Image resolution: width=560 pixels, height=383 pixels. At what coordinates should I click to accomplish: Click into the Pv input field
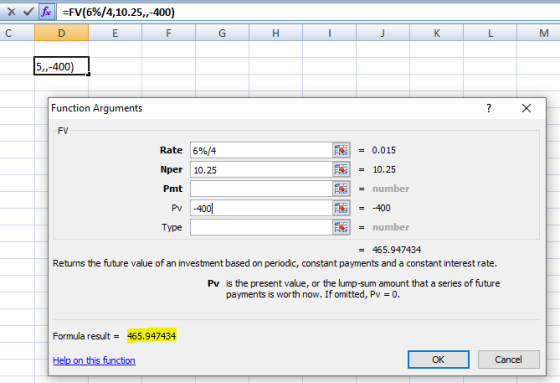[261, 208]
